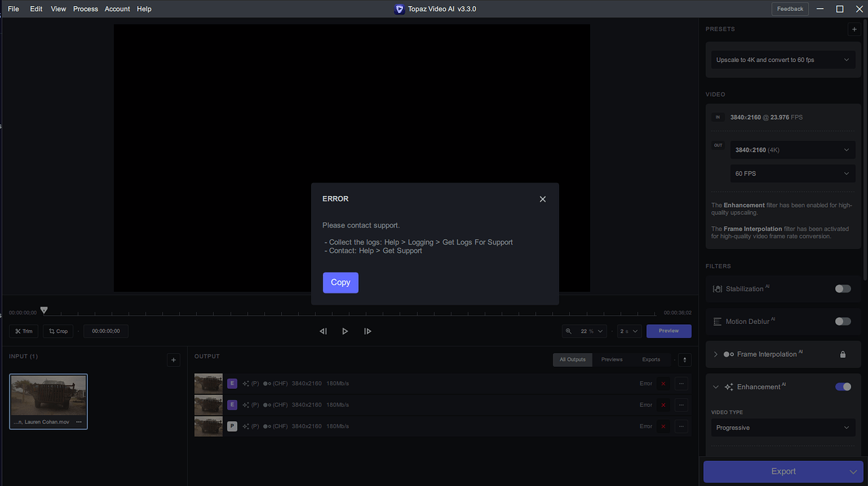The image size is (868, 486).
Task: Switch to the Exports tab
Action: [x=652, y=359]
